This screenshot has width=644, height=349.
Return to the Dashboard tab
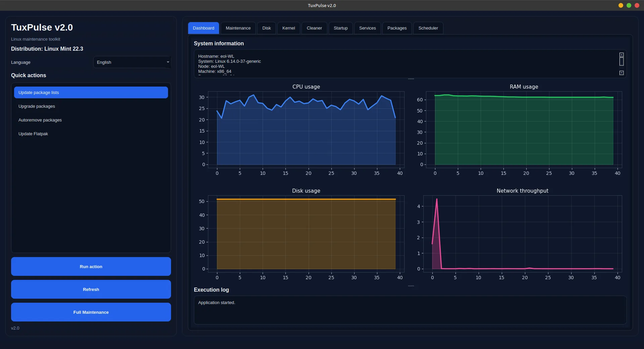203,28
